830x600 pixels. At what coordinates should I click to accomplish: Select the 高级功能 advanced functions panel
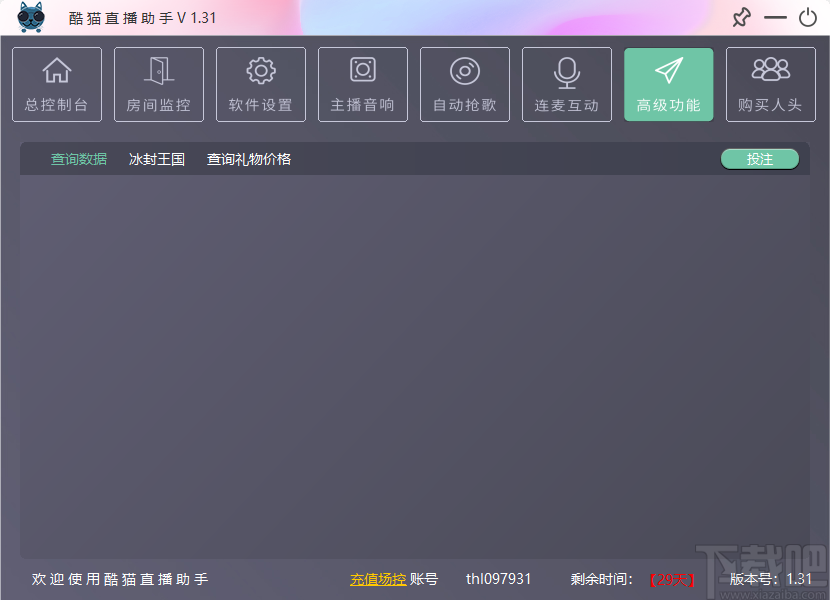669,84
